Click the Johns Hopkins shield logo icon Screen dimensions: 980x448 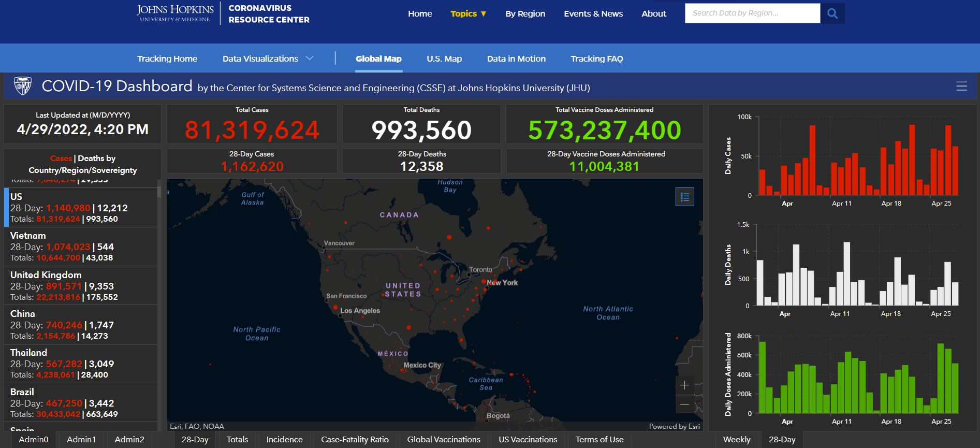click(x=22, y=86)
